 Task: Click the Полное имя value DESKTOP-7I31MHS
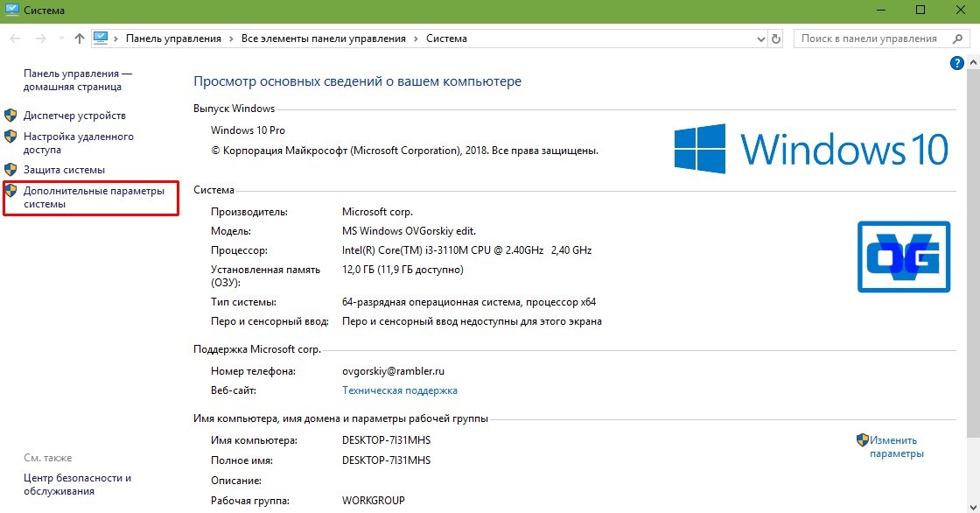(x=386, y=460)
